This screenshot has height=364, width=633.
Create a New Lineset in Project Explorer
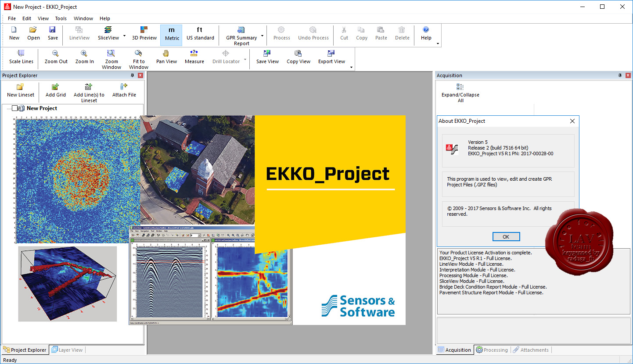pyautogui.click(x=21, y=90)
